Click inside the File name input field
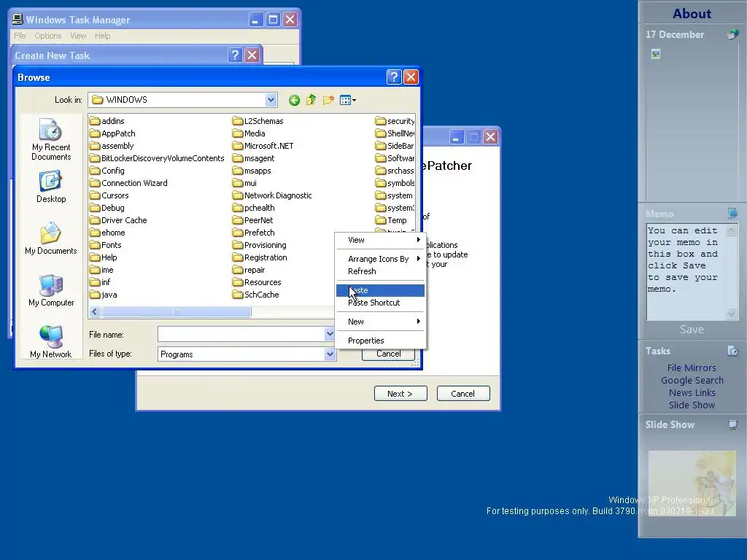The width and height of the screenshot is (747, 560). pos(241,334)
